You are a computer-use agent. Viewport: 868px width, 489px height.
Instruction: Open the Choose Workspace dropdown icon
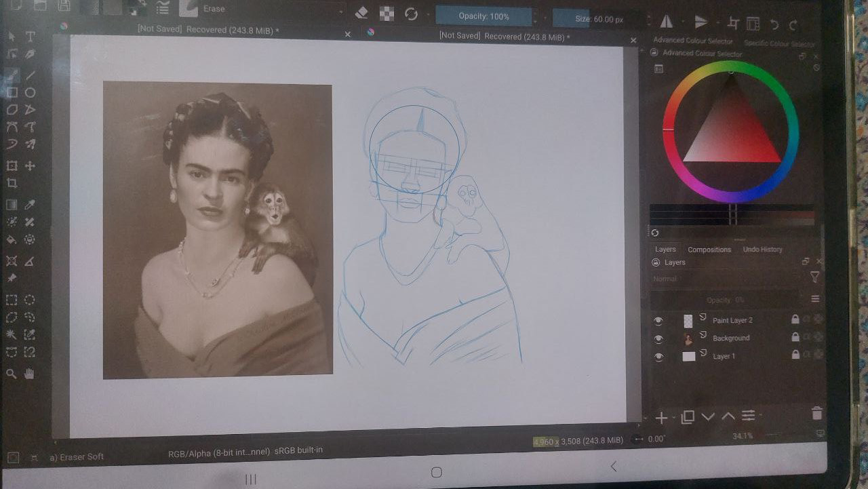pos(753,24)
